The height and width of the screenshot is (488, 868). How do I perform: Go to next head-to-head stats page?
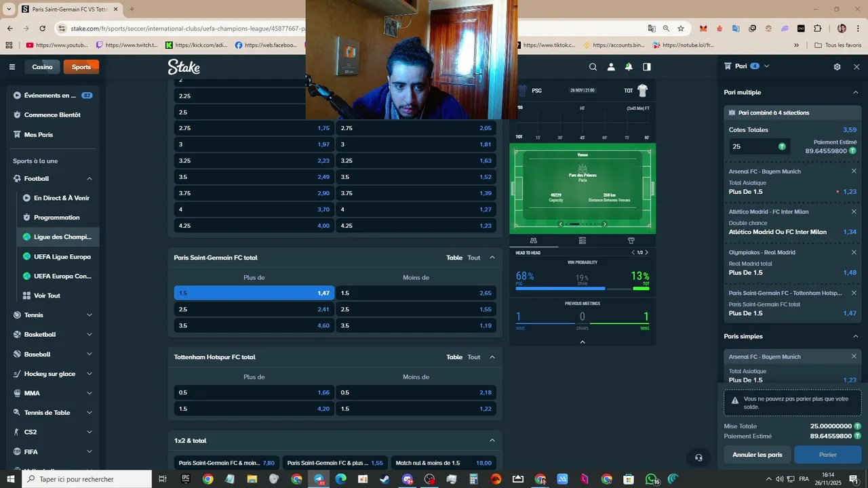click(x=646, y=253)
